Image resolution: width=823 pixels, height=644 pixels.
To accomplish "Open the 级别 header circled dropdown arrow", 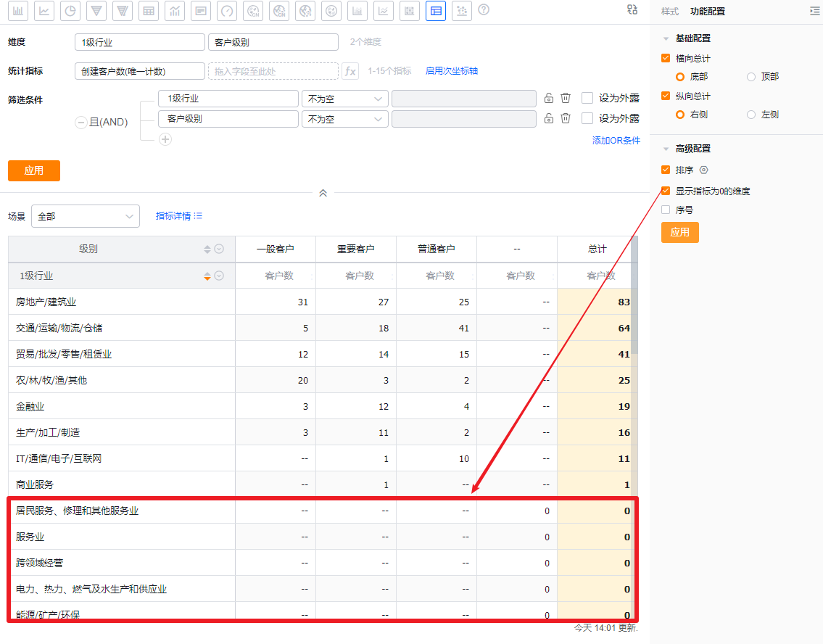I will [x=220, y=249].
